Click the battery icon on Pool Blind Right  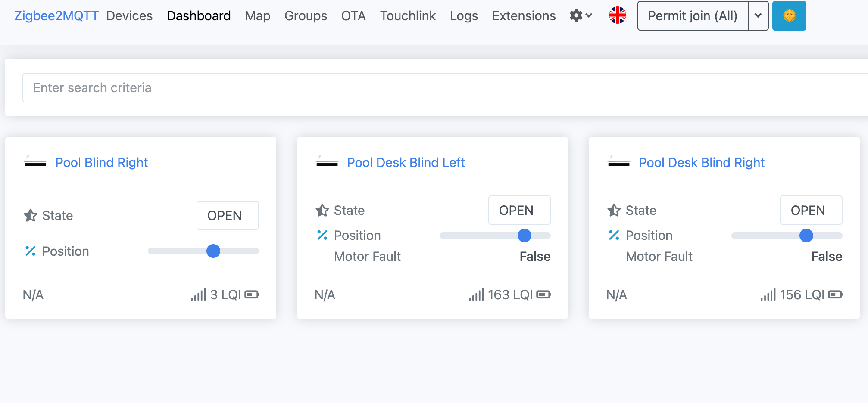(252, 294)
